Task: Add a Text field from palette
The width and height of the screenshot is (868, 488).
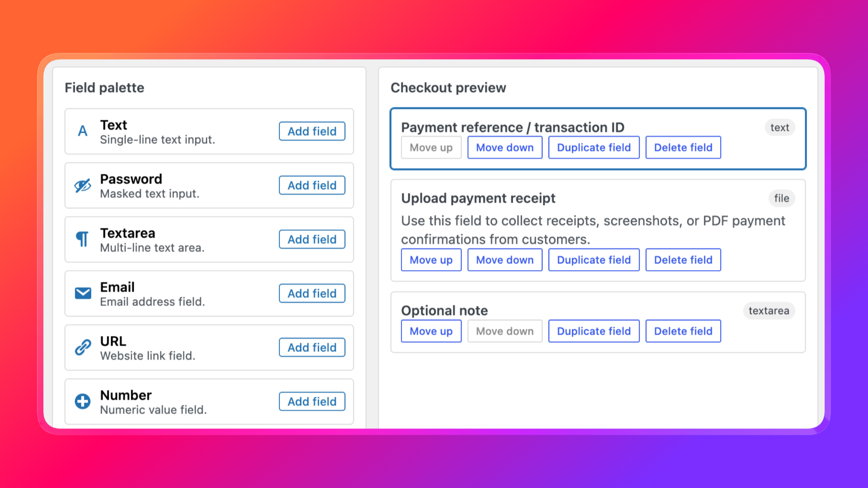Action: coord(312,131)
